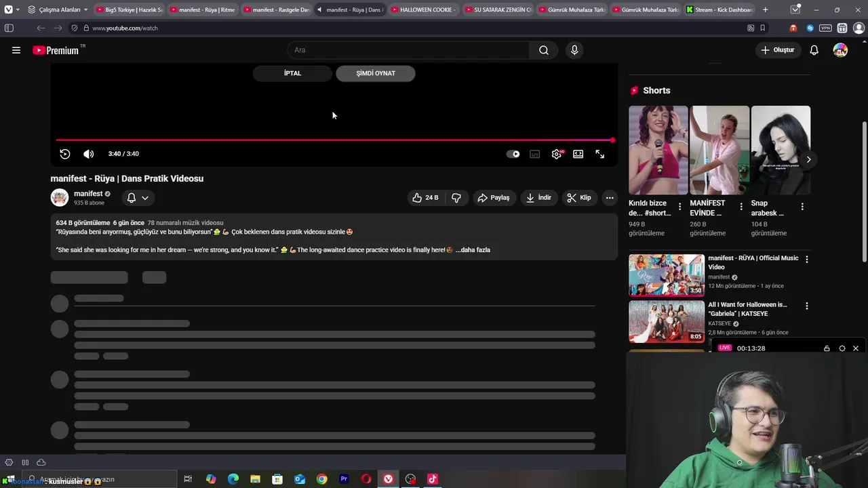Open the notifications bell in header

(814, 50)
